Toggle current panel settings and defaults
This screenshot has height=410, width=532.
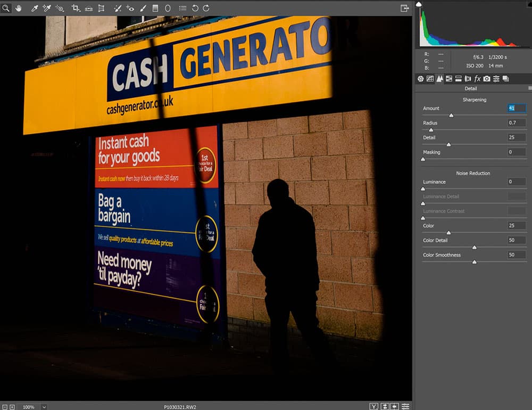tap(405, 406)
